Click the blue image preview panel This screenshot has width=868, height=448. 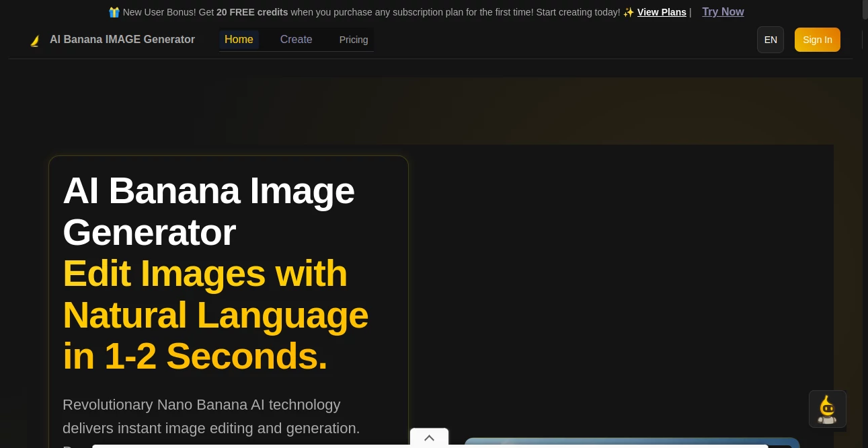(631, 444)
